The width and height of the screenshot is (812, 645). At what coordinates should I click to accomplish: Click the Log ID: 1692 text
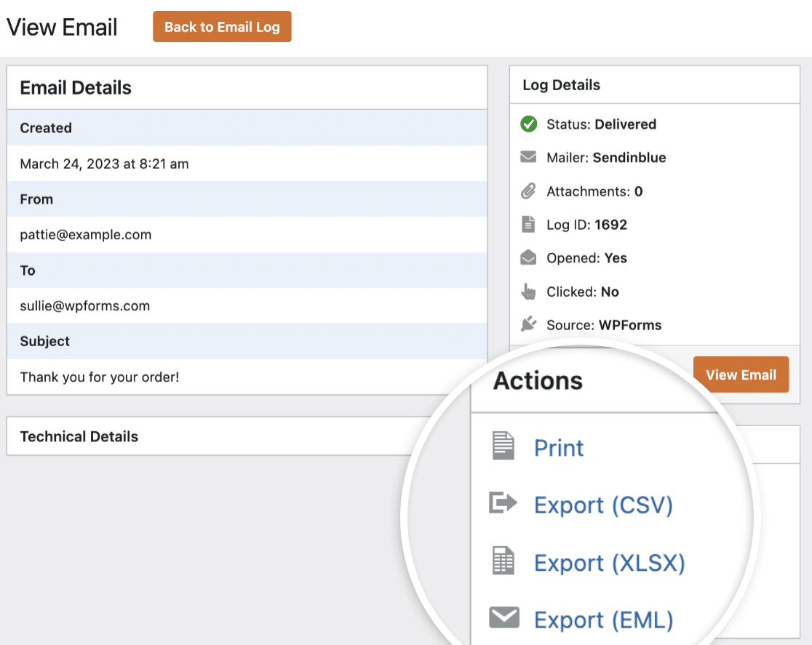[x=586, y=225]
